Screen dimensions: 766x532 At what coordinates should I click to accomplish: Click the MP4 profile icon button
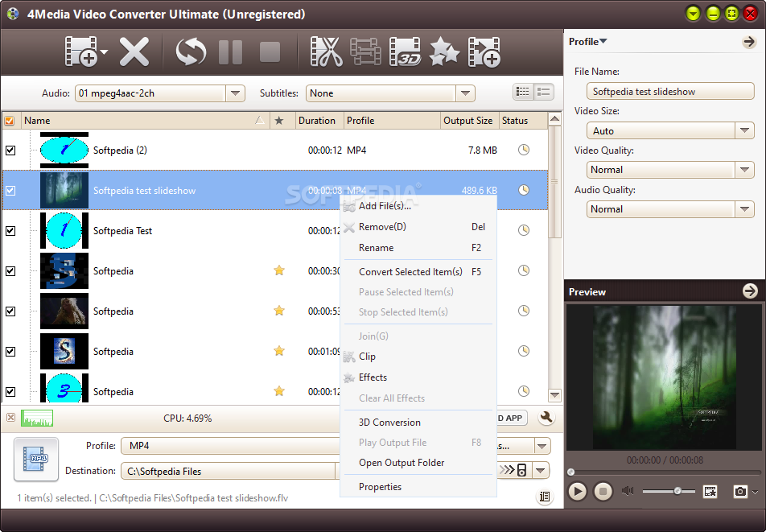(x=36, y=460)
